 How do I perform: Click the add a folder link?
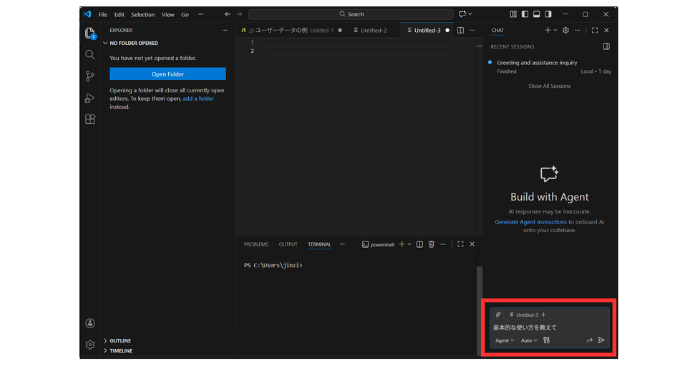(x=198, y=99)
